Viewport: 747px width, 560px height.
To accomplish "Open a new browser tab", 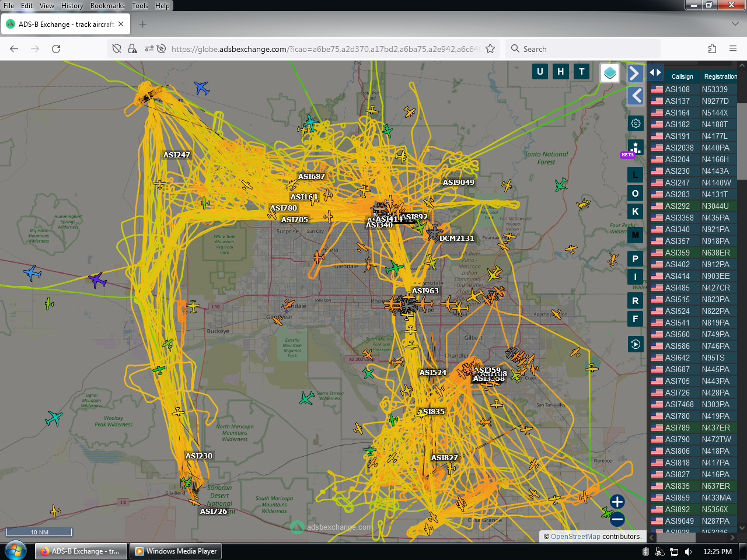I will point(143,24).
